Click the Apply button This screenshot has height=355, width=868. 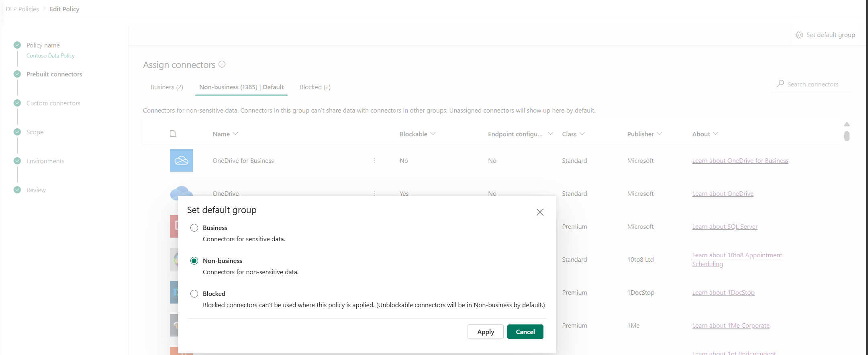(486, 332)
